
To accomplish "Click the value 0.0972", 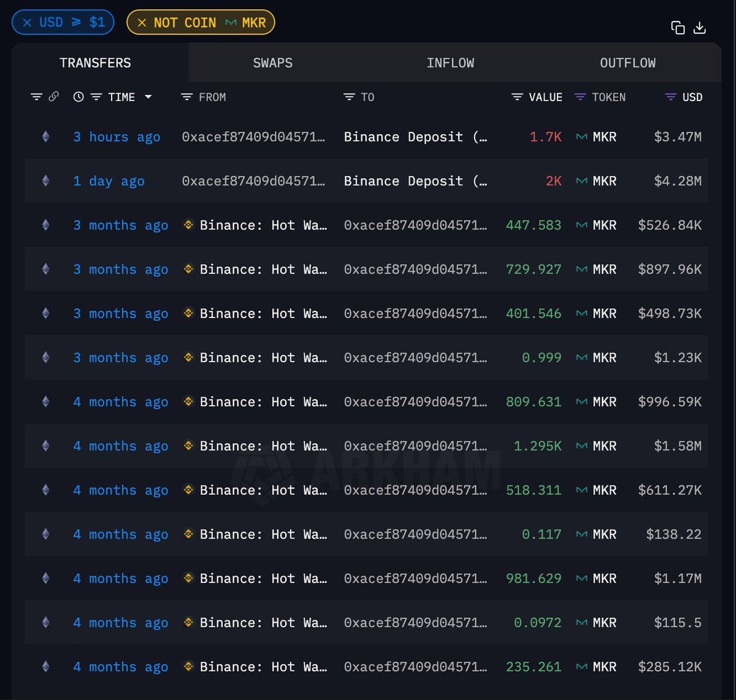I will click(538, 622).
